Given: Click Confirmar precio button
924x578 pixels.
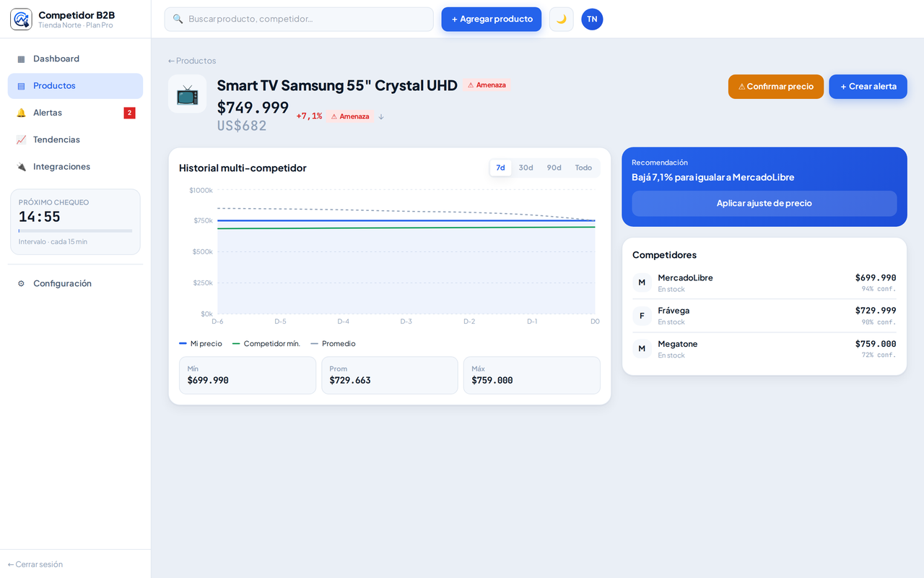Looking at the screenshot, I should tap(776, 87).
